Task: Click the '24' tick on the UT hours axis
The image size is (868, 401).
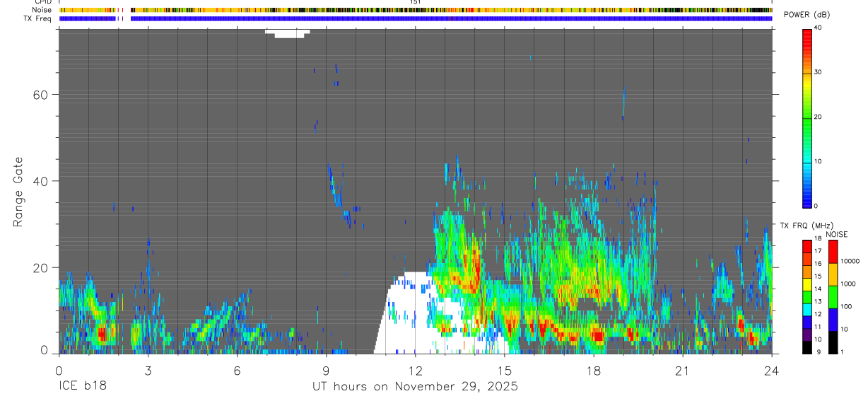Action: [772, 370]
